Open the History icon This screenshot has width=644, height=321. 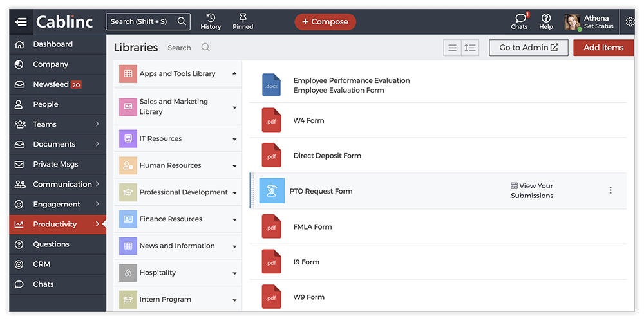coord(211,21)
